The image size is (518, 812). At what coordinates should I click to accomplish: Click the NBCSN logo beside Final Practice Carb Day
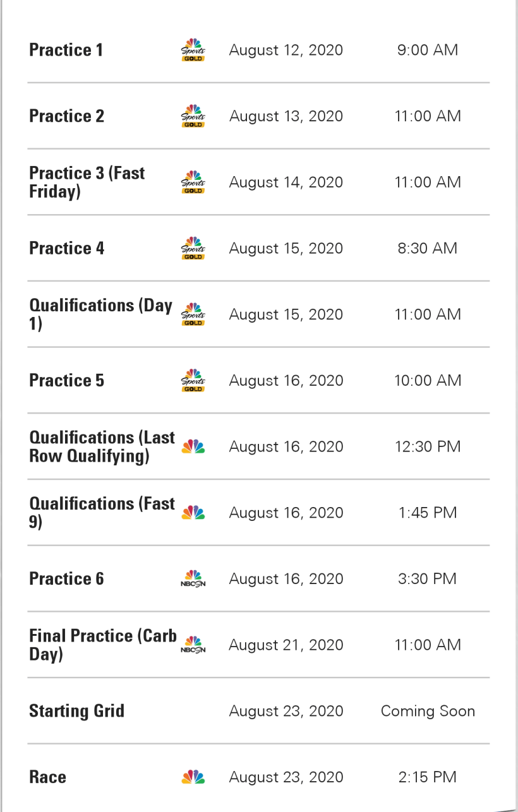(x=193, y=645)
